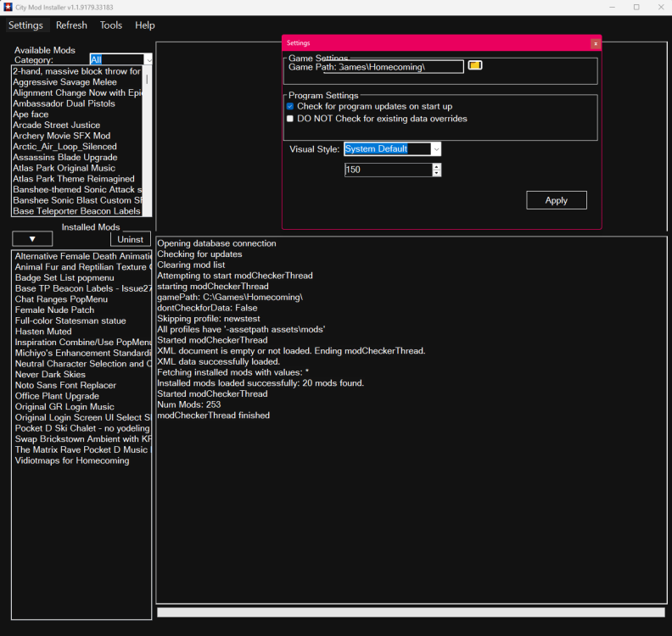
Task: Expand the Category dropdown in Available Mods
Action: pyautogui.click(x=148, y=60)
